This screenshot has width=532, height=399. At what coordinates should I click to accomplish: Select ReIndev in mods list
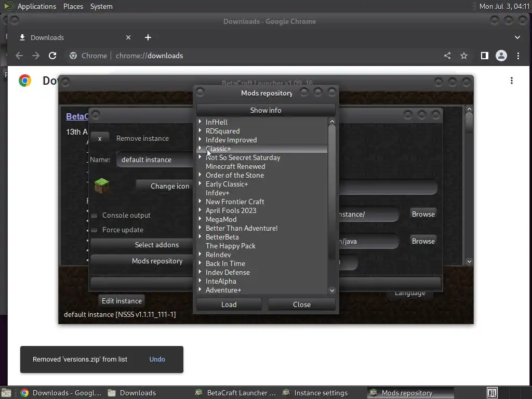pos(218,255)
